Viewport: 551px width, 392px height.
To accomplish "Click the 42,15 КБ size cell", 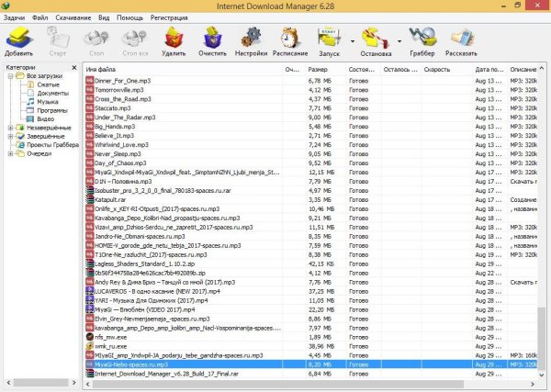I will 321,263.
